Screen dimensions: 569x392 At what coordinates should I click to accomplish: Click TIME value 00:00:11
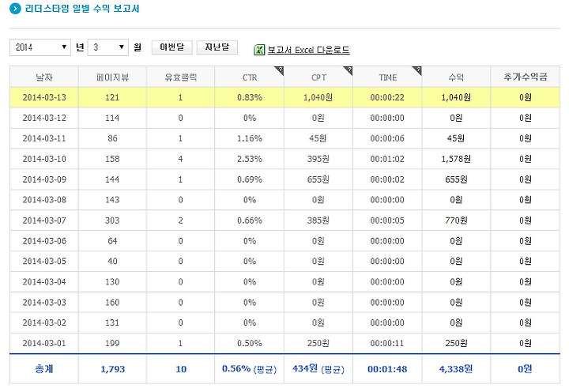pos(387,343)
